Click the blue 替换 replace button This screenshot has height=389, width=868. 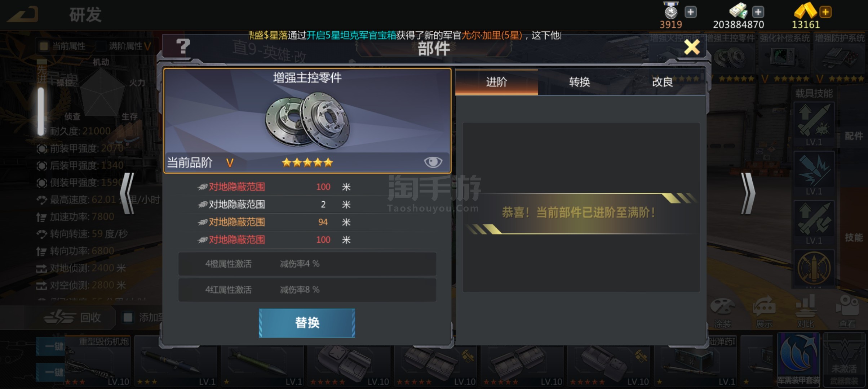tap(307, 323)
